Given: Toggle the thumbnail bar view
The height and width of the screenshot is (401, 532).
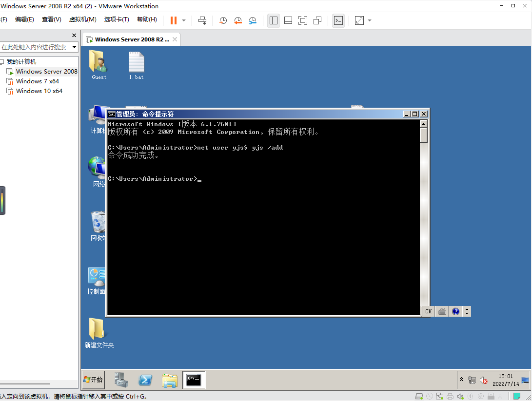Looking at the screenshot, I should [x=288, y=20].
